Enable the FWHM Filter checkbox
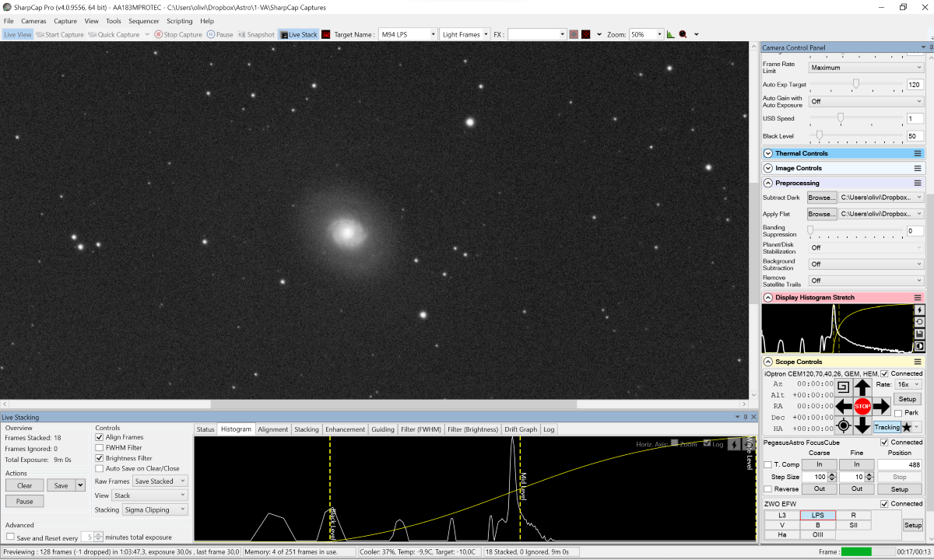The height and width of the screenshot is (560, 934). coord(100,448)
